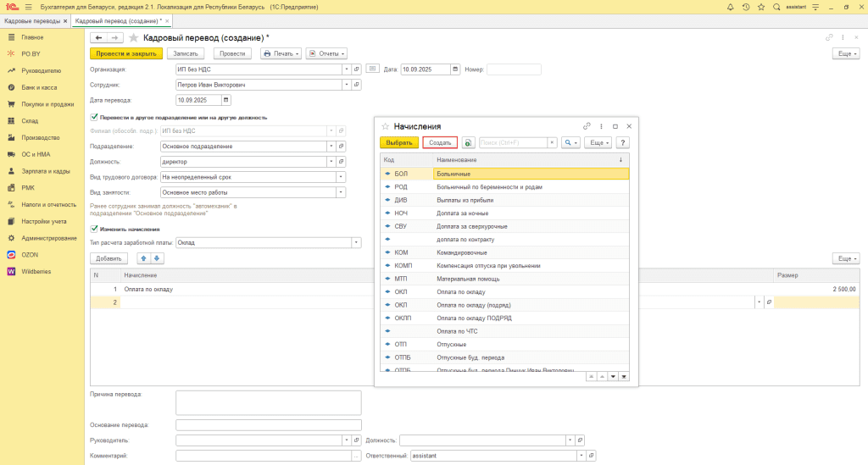
Task: Open Wildberries section in sidebar
Action: (x=36, y=272)
